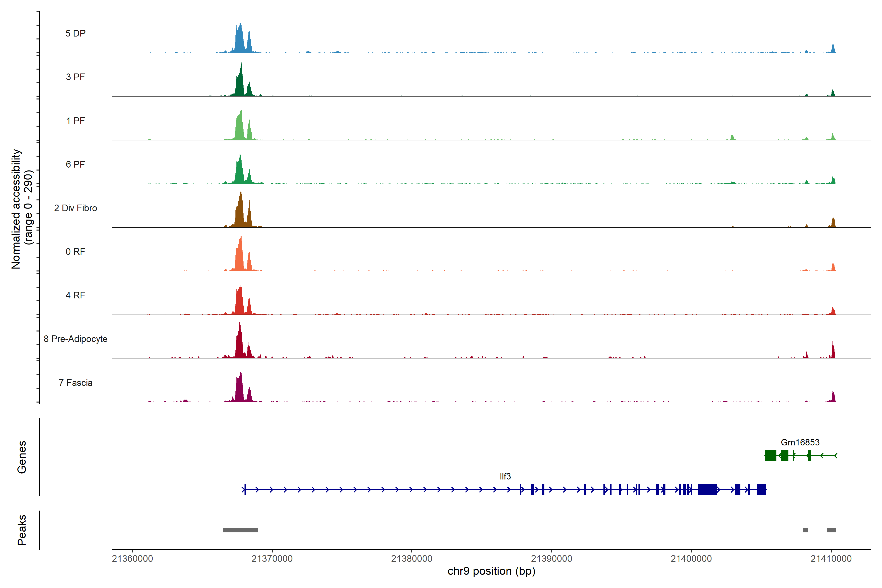Click the 8 Pre-Adipocyte track label
This screenshot has height=588, width=882.
click(75, 339)
